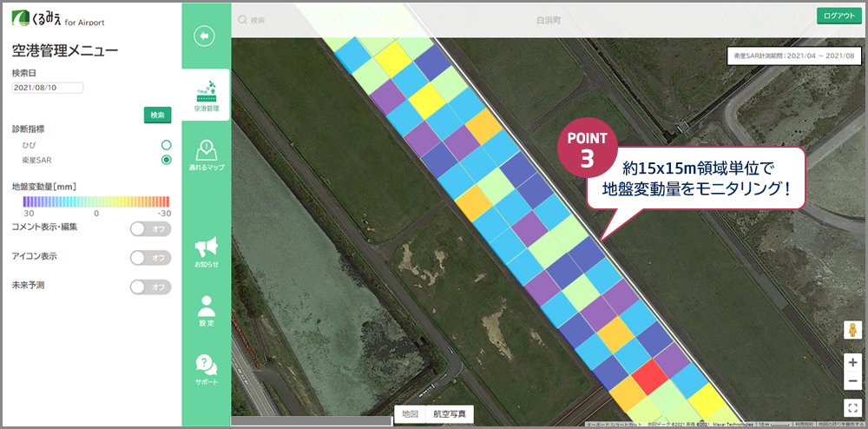The image size is (868, 429).
Task: Enter fullscreen map view
Action: coord(852,407)
